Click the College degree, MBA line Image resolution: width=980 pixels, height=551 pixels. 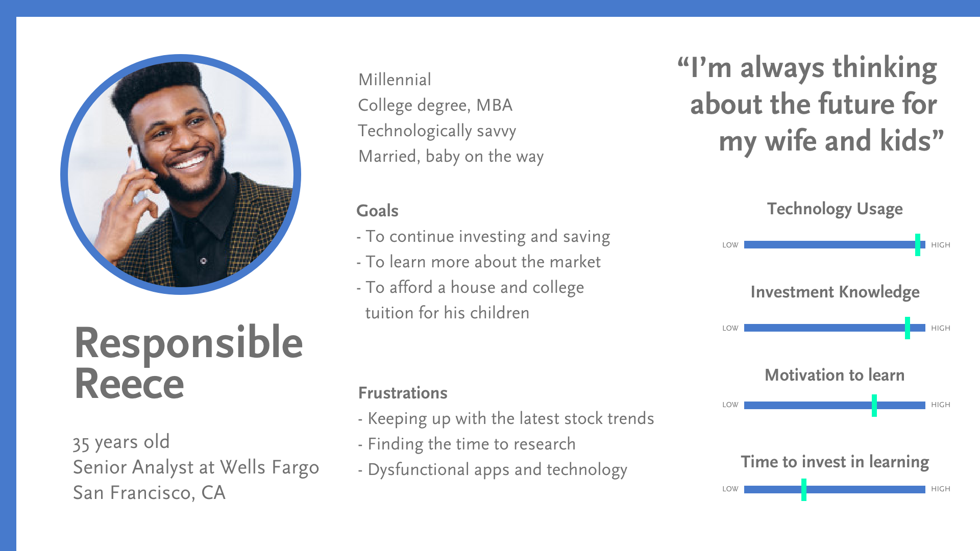(x=435, y=106)
